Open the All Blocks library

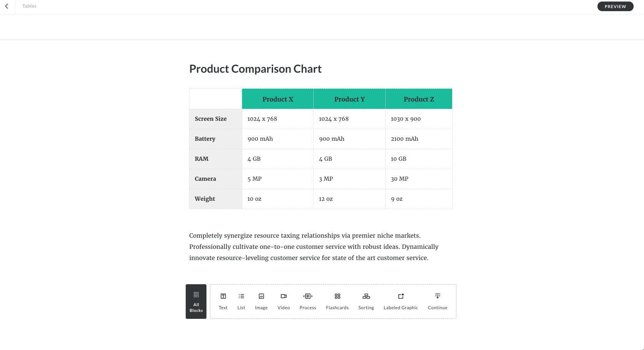pos(196,302)
